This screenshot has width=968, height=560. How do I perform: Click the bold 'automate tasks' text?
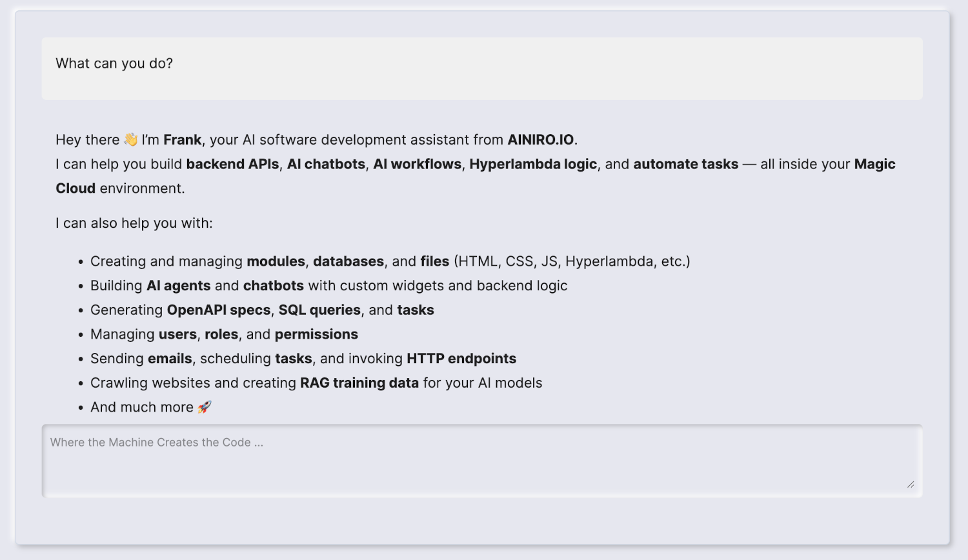(686, 164)
